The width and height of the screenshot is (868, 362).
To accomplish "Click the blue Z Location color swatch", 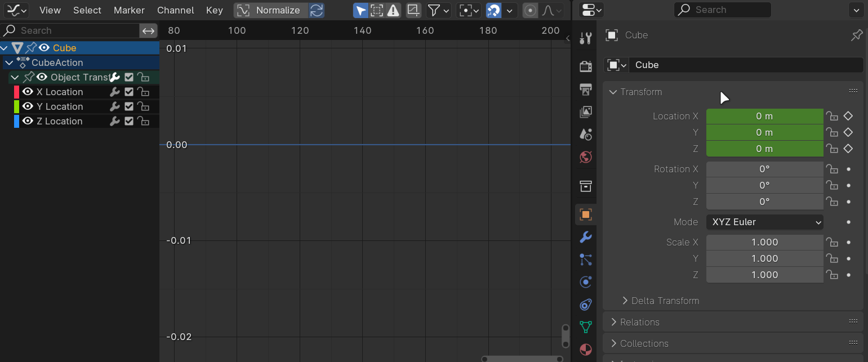I will tap(16, 121).
